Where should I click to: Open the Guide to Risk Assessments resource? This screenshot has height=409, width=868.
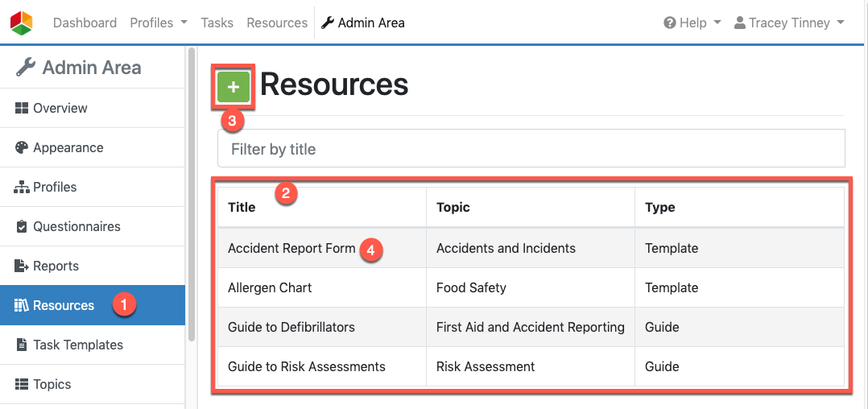[x=307, y=366]
